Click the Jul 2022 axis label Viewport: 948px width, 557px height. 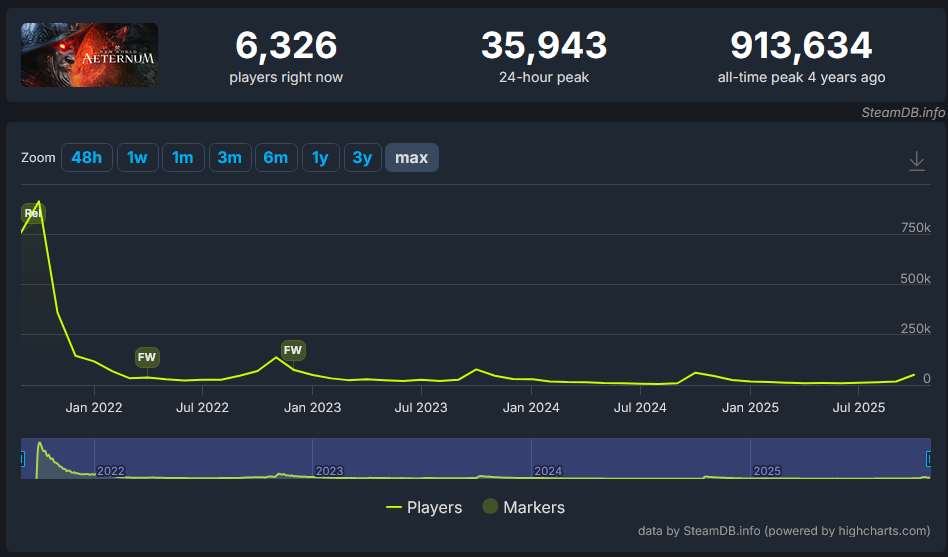203,408
